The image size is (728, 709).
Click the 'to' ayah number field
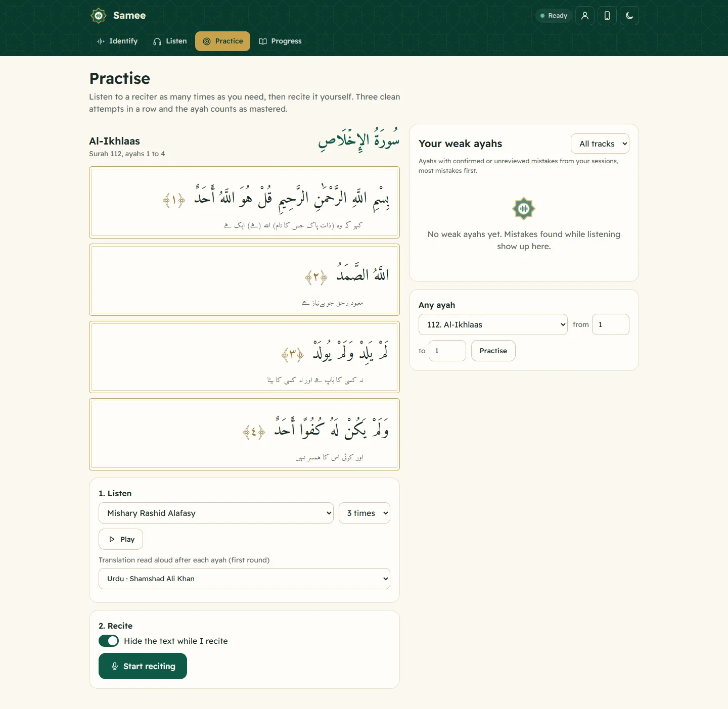447,351
